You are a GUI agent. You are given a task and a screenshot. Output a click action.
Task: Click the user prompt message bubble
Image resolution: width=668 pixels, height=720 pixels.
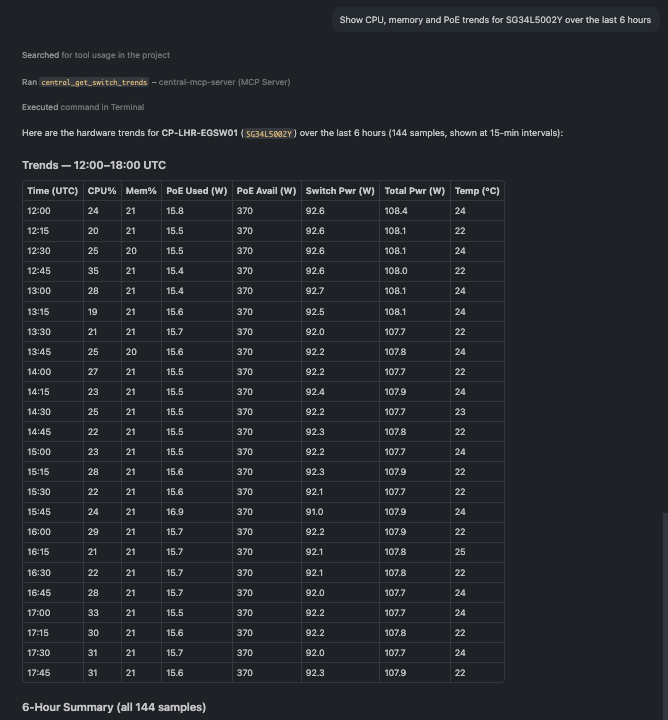click(x=495, y=20)
